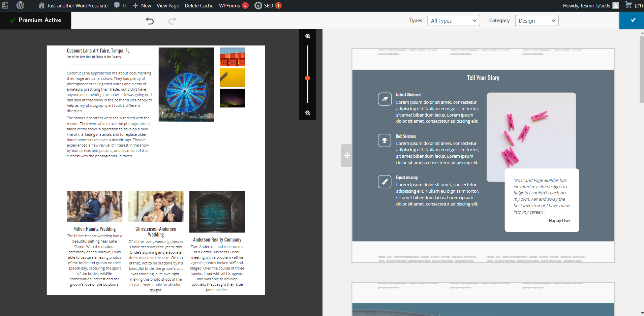
Task: Toggle the admin menu icon
Action: pyautogui.click(x=5, y=5)
